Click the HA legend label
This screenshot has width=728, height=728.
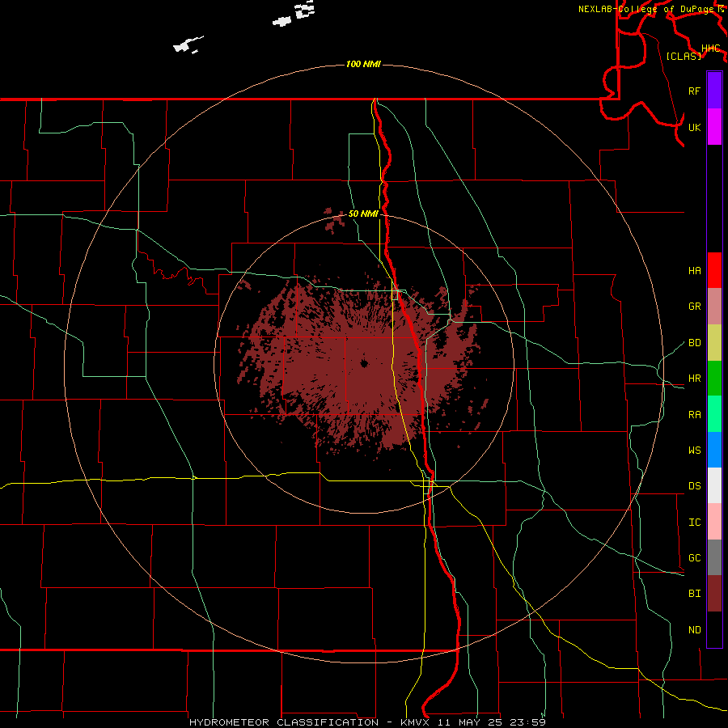[x=695, y=271]
